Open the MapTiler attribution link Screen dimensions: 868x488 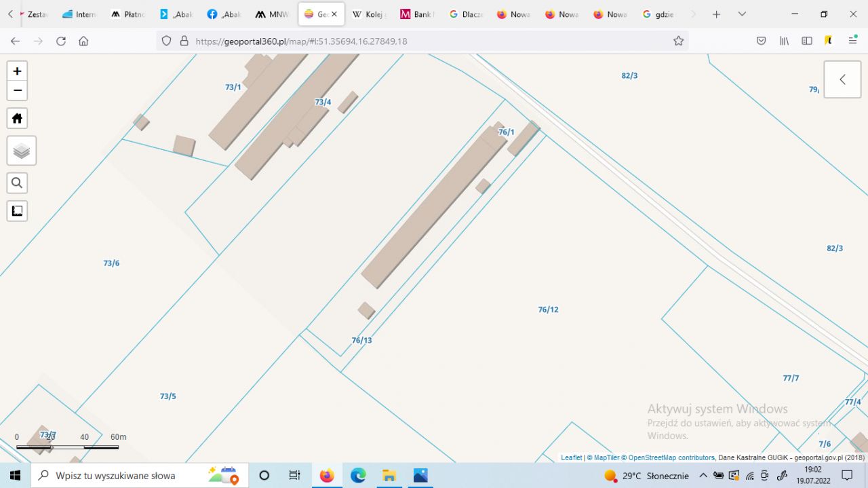pos(603,458)
